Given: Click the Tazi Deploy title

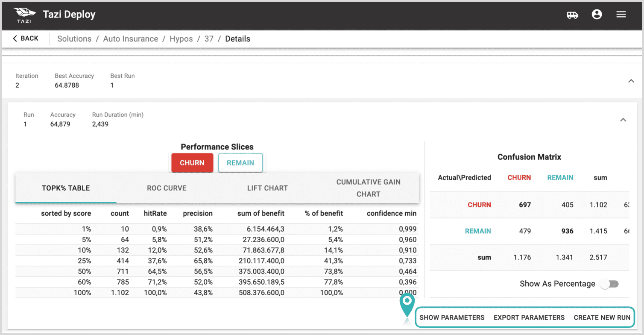Looking at the screenshot, I should [x=69, y=15].
